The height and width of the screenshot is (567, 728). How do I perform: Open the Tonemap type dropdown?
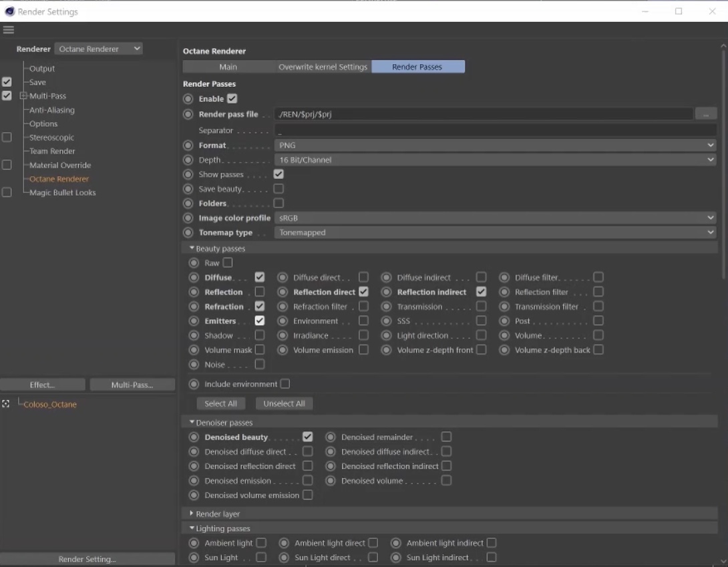click(496, 232)
